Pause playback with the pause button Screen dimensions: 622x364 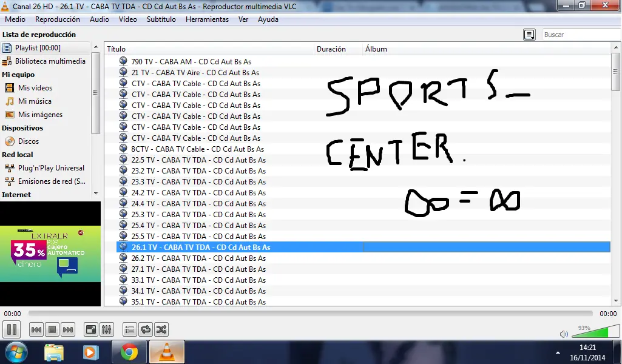tap(12, 329)
